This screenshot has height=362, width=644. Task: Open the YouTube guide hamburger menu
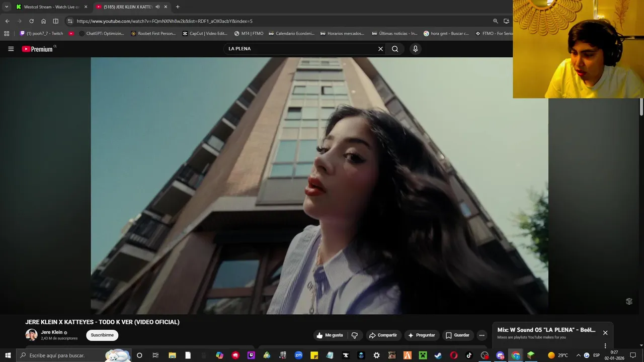[x=11, y=49]
